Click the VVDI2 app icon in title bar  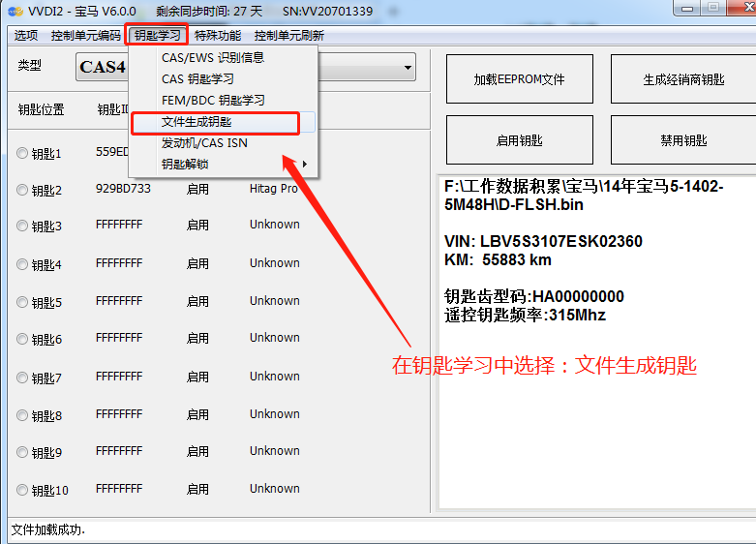[15, 11]
